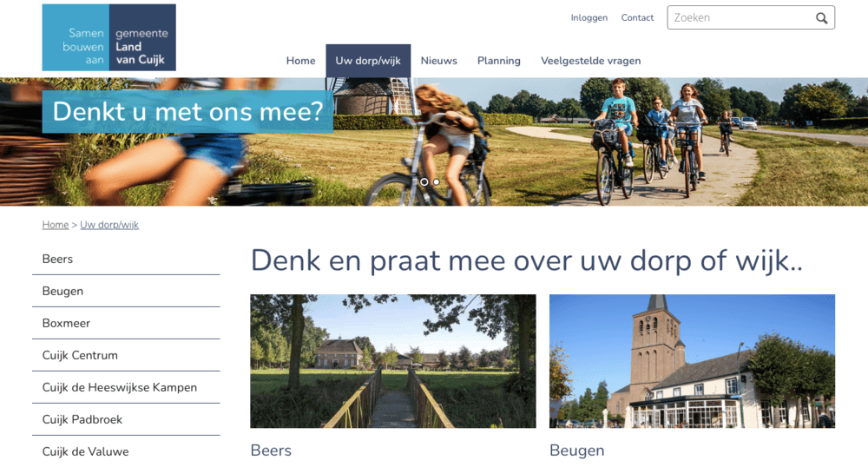The width and height of the screenshot is (868, 467).
Task: Click the Beugen church photo thumbnail
Action: [x=692, y=361]
